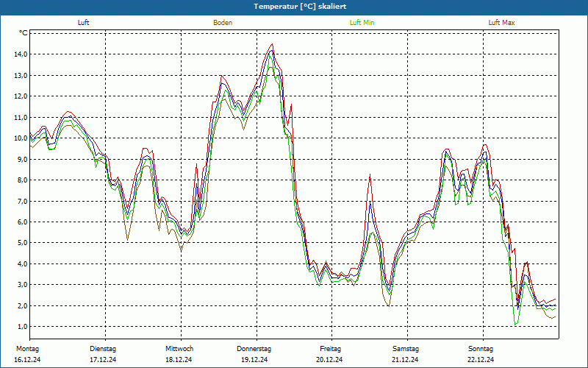Click the date 20.12.24
588x368 pixels.
coord(329,360)
